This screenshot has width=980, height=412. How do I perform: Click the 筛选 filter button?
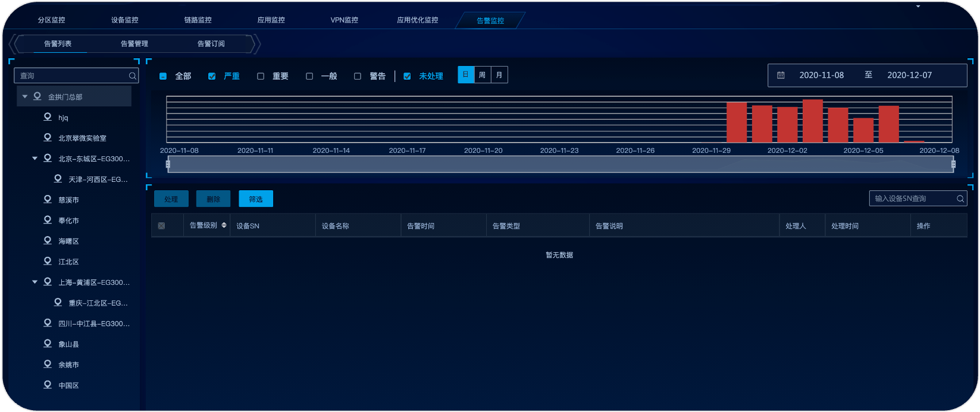(256, 199)
